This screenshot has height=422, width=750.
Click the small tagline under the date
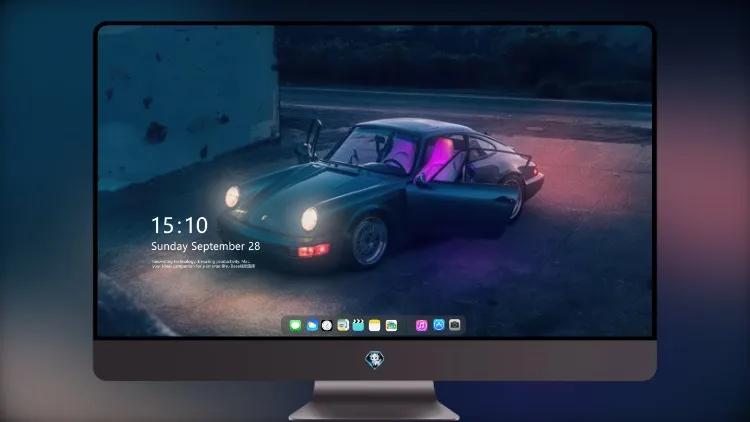coord(203,264)
